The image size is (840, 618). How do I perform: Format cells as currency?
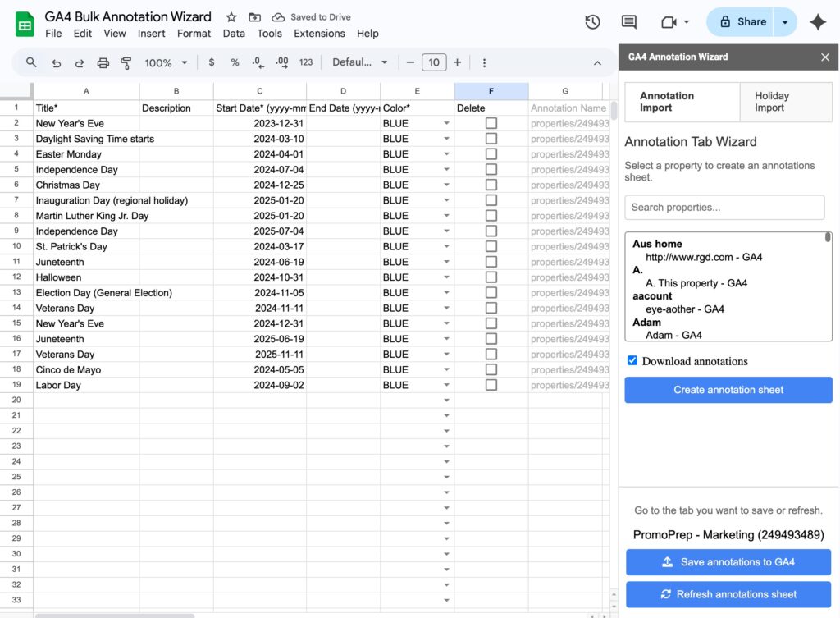212,62
